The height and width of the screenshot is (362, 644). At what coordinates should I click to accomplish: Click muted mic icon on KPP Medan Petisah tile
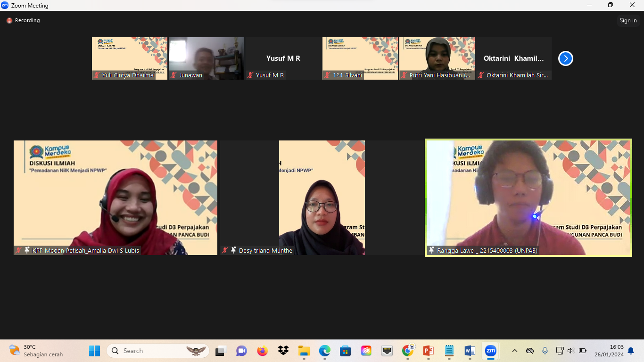pyautogui.click(x=19, y=250)
